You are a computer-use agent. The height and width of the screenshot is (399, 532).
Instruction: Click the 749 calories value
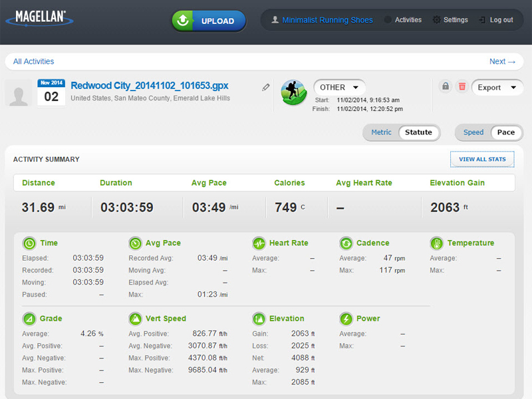click(290, 207)
